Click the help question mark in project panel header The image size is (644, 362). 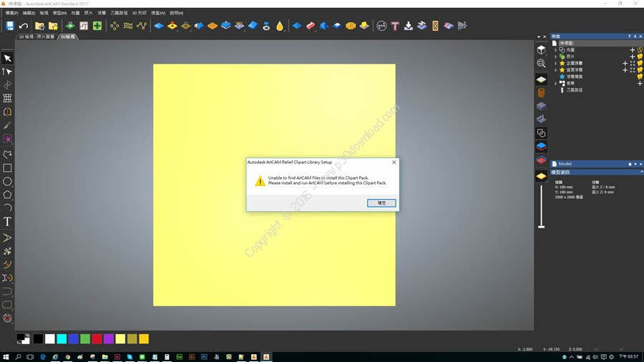(x=629, y=36)
